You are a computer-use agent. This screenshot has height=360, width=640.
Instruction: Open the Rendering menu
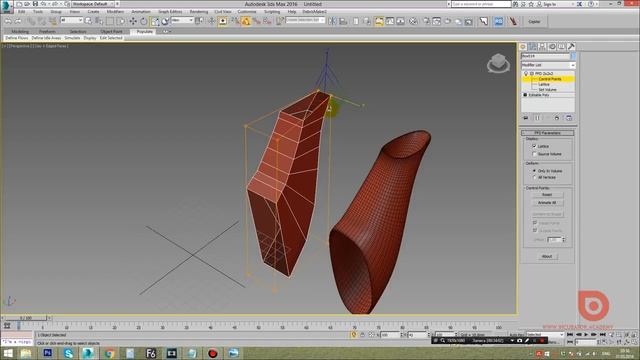[x=199, y=12]
